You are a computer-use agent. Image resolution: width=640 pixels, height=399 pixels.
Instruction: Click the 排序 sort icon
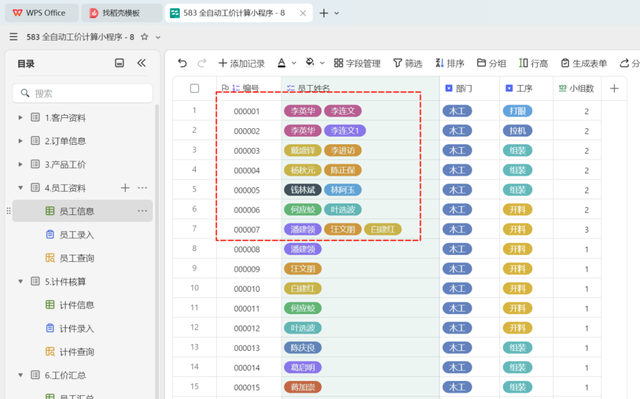[x=439, y=63]
